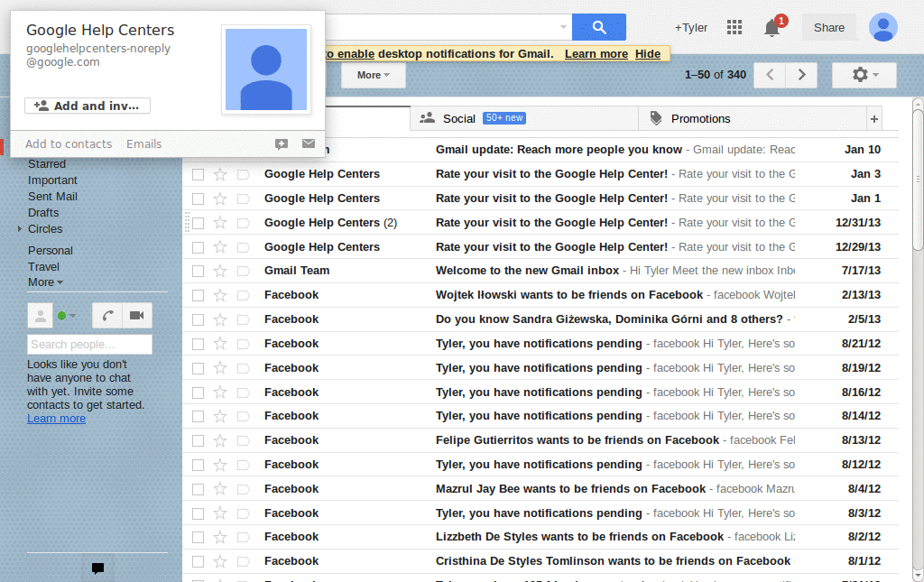Star the 8/21/12 Facebook notifications email

220,344
